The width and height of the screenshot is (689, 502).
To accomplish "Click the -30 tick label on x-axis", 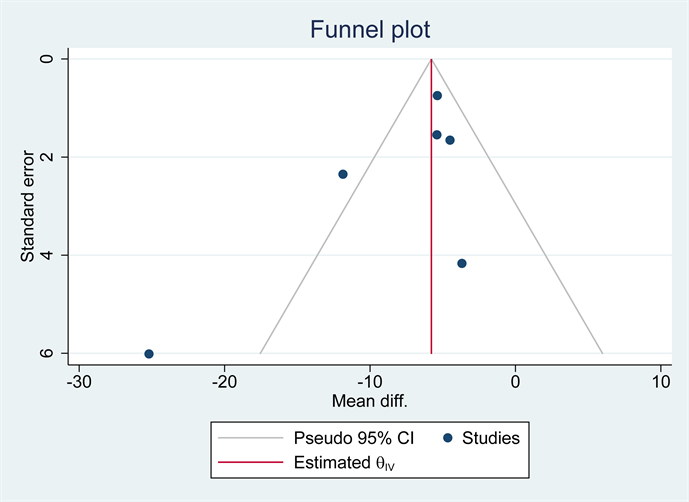I will click(78, 382).
